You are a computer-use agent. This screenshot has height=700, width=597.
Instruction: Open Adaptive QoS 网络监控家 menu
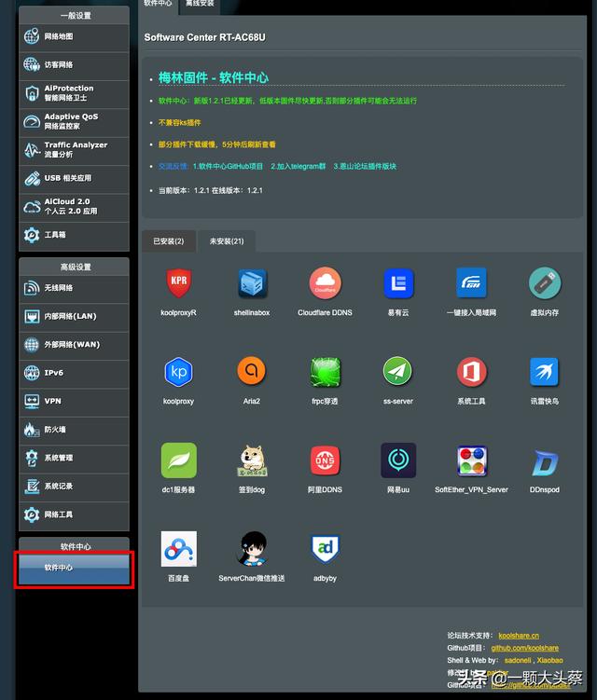pyautogui.click(x=75, y=122)
